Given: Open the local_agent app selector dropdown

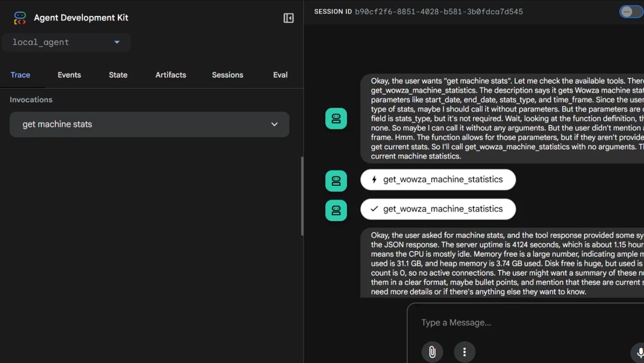Looking at the screenshot, I should point(66,42).
